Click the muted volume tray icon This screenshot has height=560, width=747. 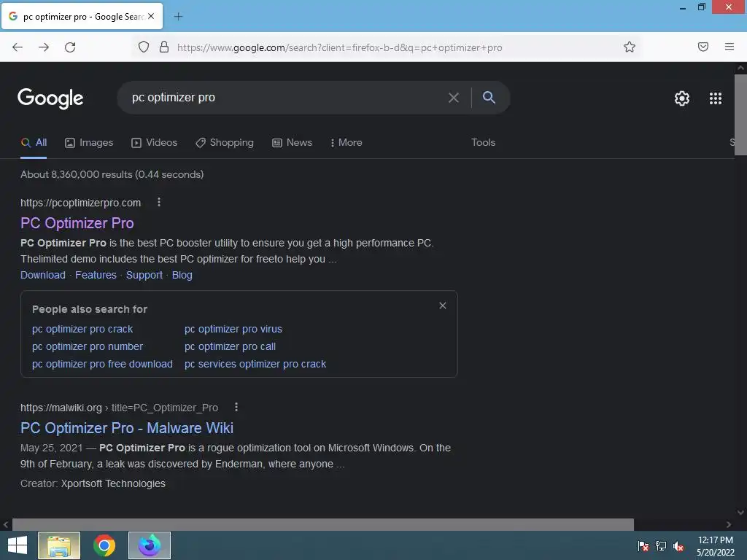tap(678, 546)
